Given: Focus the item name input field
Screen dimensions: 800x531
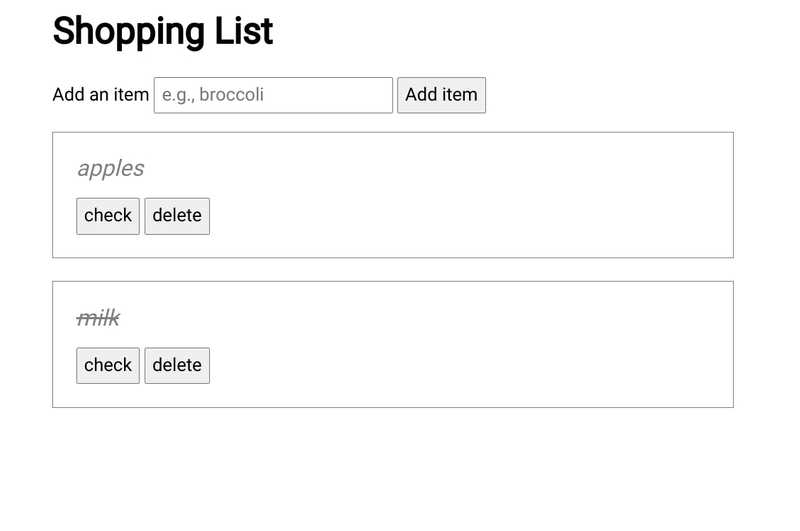Looking at the screenshot, I should click(x=273, y=95).
